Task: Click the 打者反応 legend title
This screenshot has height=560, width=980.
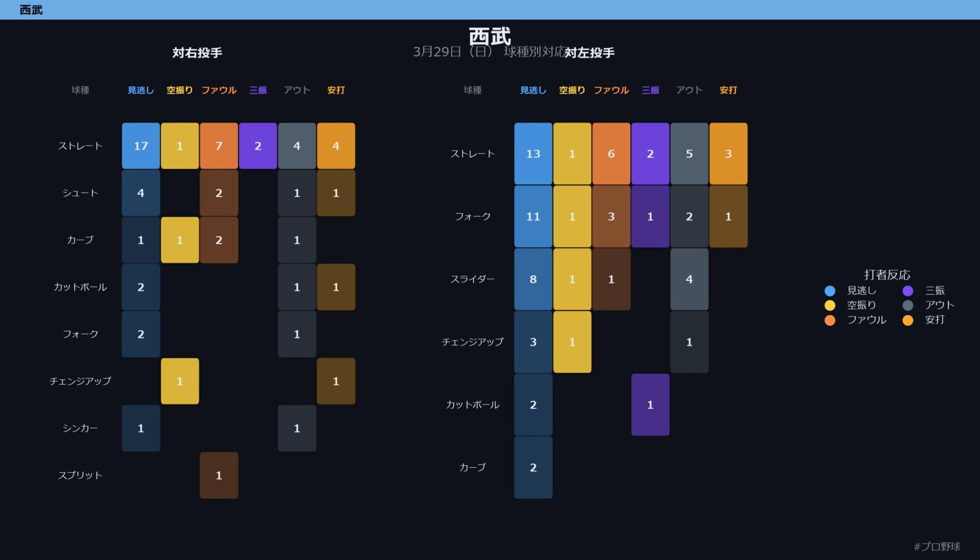Action: pos(887,275)
